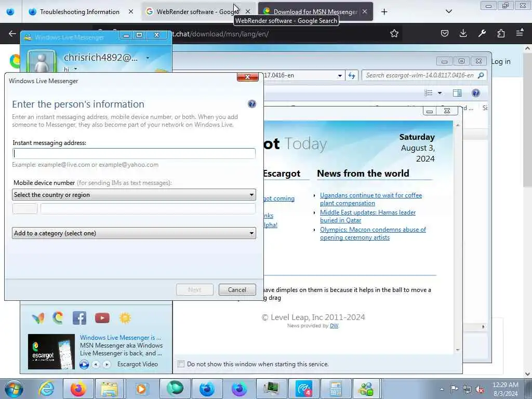The height and width of the screenshot is (399, 532).
Task: Open the help icon in the add-contact dialog
Action: click(x=252, y=104)
